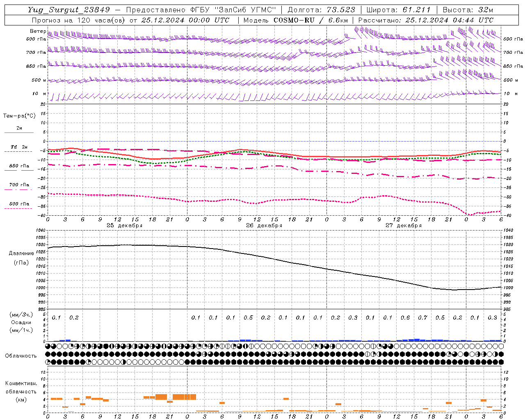Click the Рассчитано: 25.12.2024 04:44 UTC text
Viewport: 525px width, 420px height.
tap(426, 20)
